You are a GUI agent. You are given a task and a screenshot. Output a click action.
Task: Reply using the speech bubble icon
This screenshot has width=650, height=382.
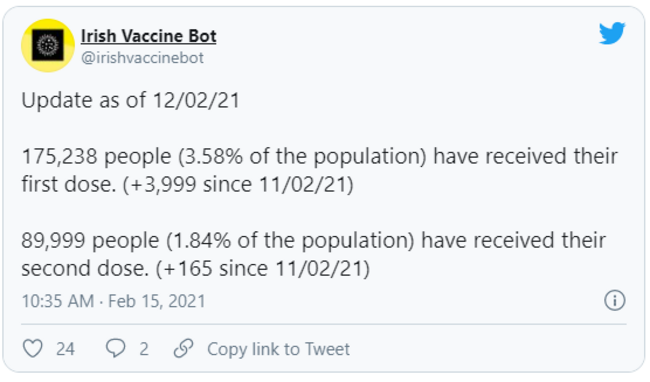pos(115,348)
